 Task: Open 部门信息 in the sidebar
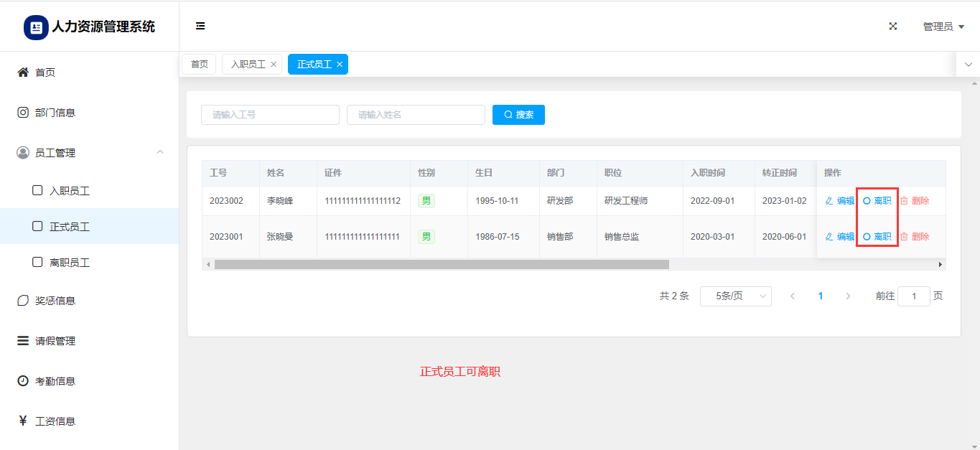click(55, 113)
